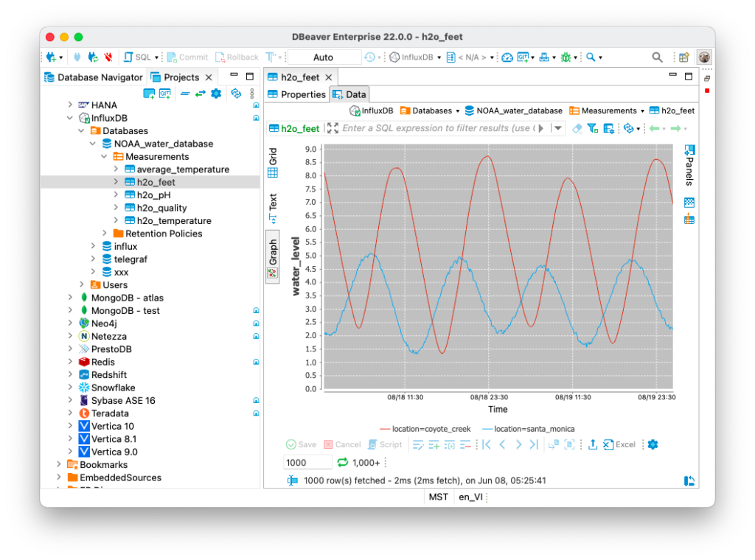755x560 pixels.
Task: Click navigator settings gear icon
Action: (216, 94)
